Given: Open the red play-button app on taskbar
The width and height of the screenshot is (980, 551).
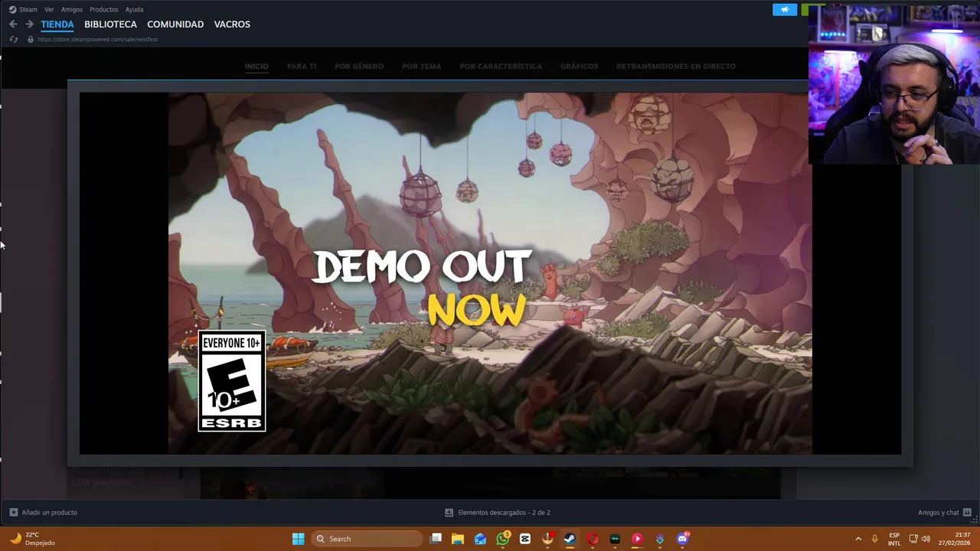Looking at the screenshot, I should tap(637, 539).
